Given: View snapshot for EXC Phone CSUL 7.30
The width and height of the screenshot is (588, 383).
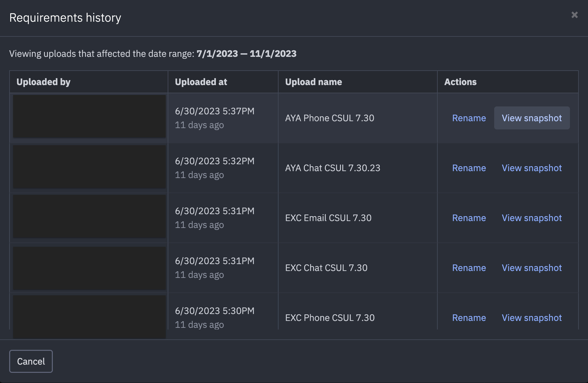Looking at the screenshot, I should click(532, 318).
